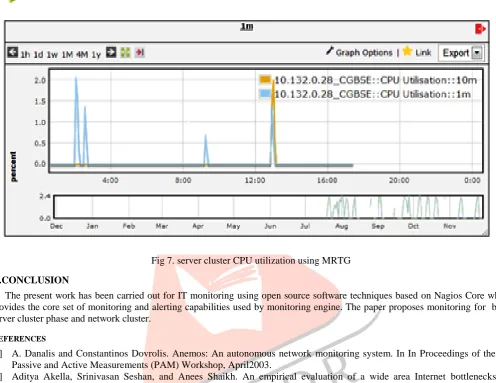Go to the previous time period arrow

click(x=12, y=52)
